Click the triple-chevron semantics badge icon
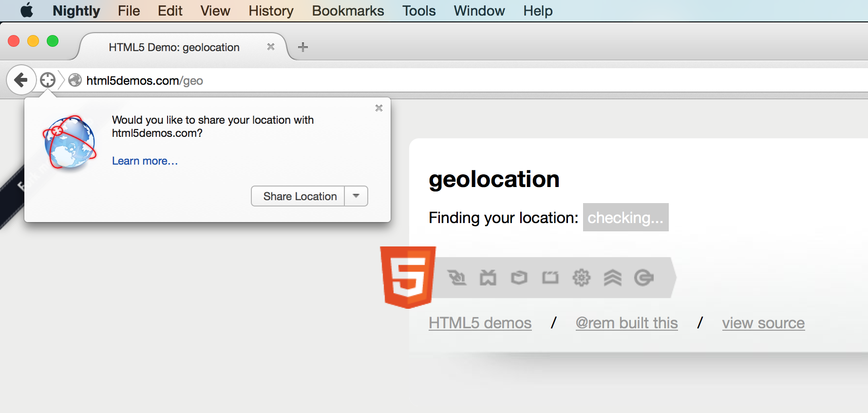 coord(612,278)
